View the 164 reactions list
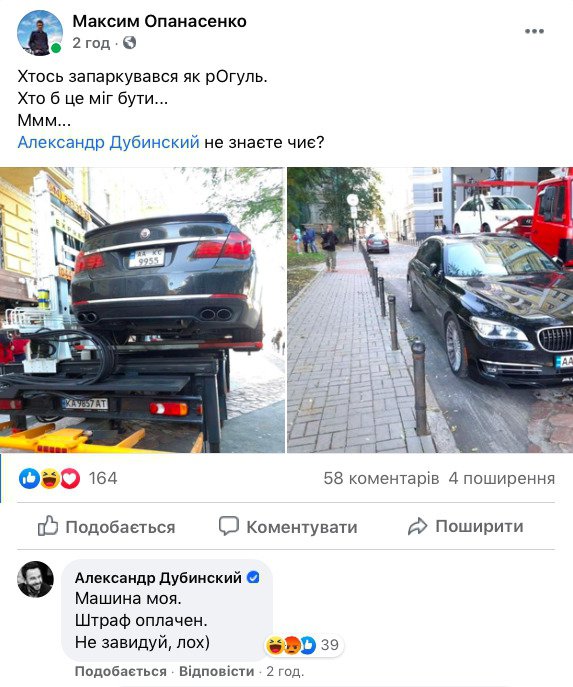Image resolution: width=573 pixels, height=687 pixels. click(x=103, y=478)
